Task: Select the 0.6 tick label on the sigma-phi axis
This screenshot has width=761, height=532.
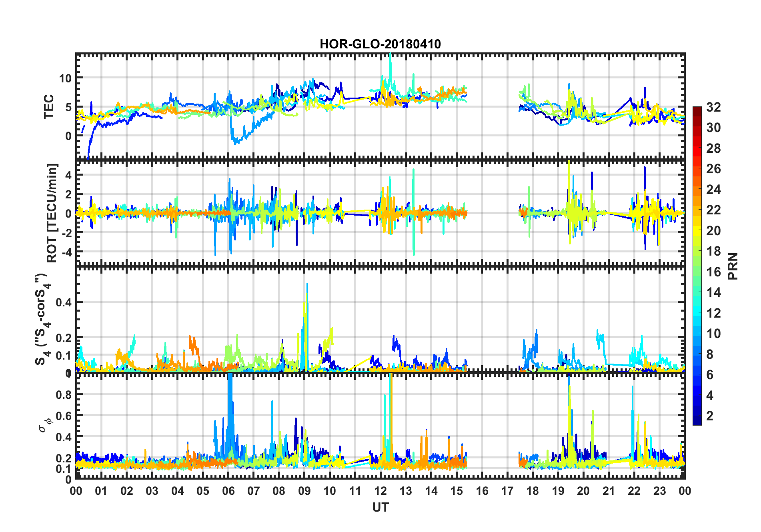Action: (64, 416)
